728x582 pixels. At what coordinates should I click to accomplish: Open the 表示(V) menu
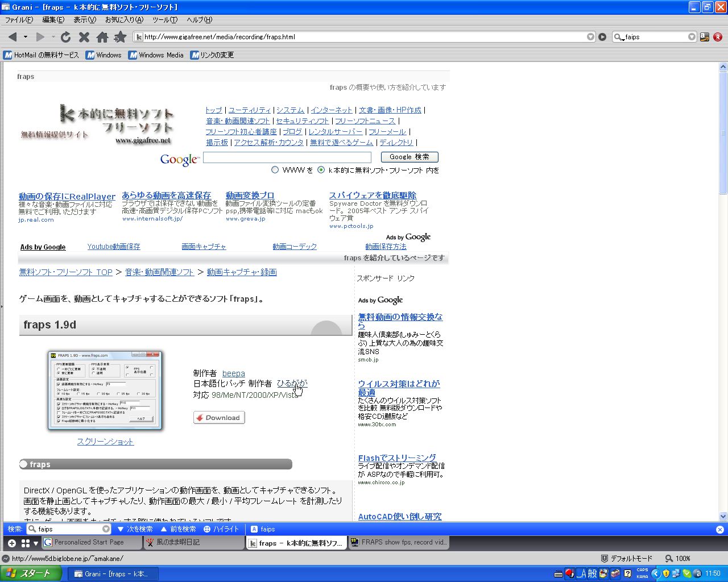tap(85, 20)
